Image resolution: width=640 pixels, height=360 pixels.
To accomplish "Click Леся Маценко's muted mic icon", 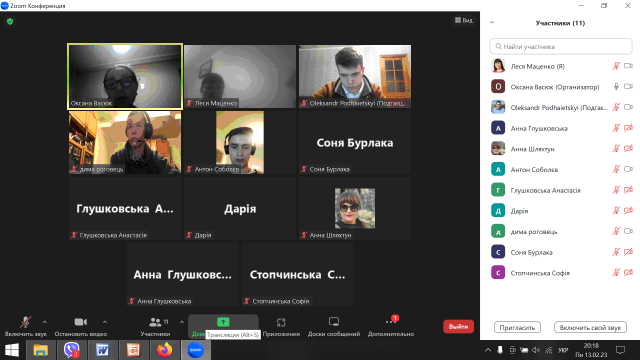I will tap(616, 66).
